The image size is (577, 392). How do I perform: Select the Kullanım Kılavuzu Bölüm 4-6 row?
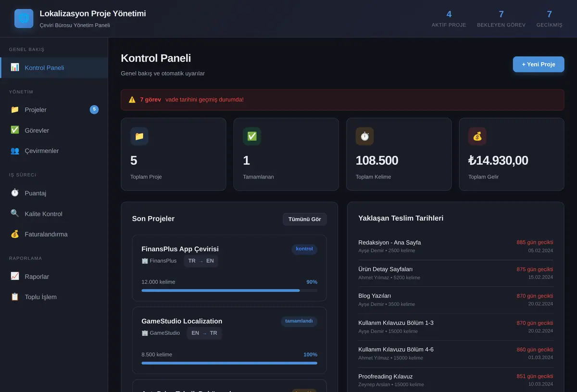coord(456,354)
